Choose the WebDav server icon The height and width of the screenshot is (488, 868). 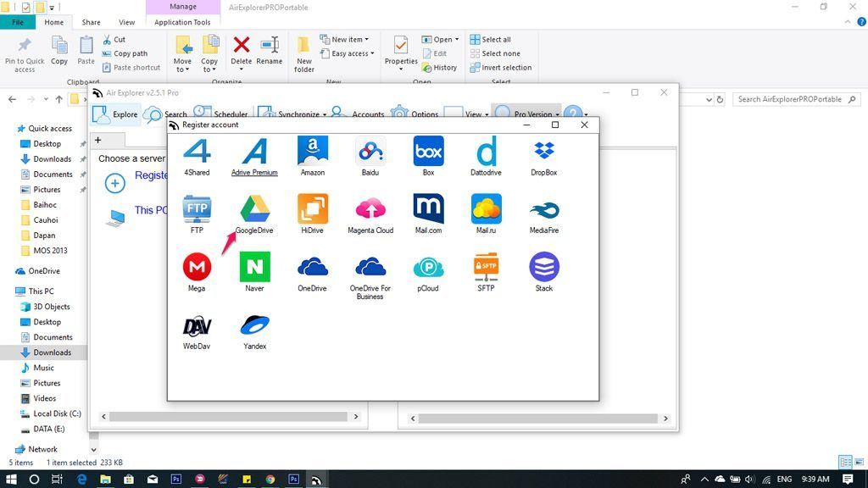197,325
